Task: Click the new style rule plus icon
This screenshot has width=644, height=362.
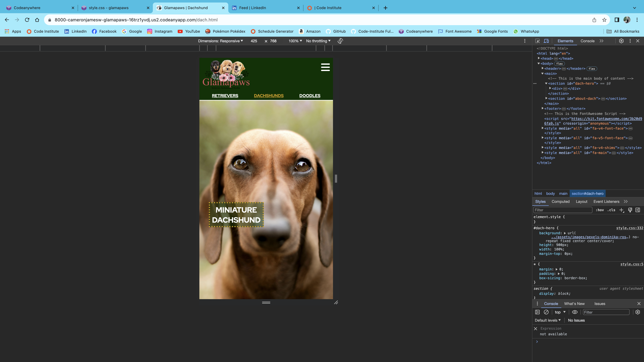Action: pos(622,210)
